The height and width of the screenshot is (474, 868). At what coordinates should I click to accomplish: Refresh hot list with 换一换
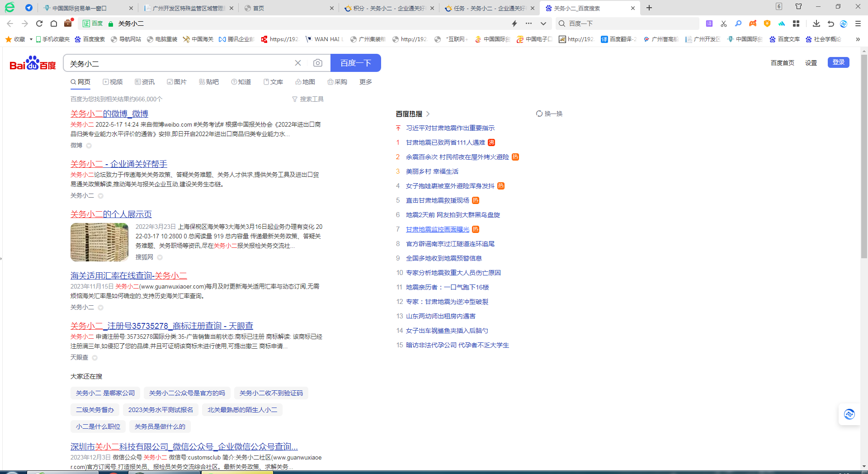tap(549, 114)
